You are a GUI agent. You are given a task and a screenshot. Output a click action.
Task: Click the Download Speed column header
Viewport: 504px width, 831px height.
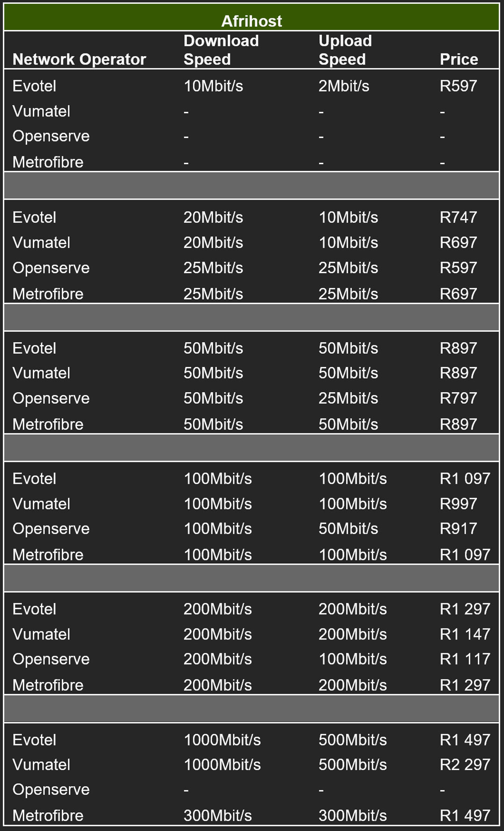point(221,50)
